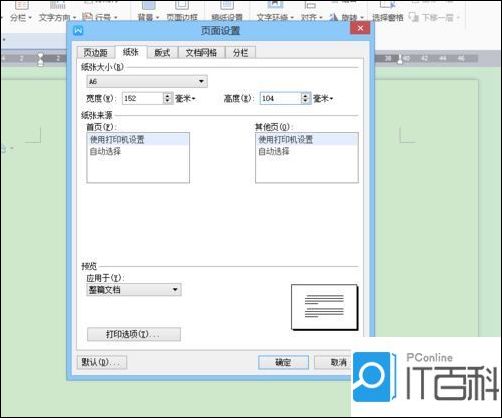
Task: Click 下移一层 in the ribbon
Action: (x=435, y=17)
